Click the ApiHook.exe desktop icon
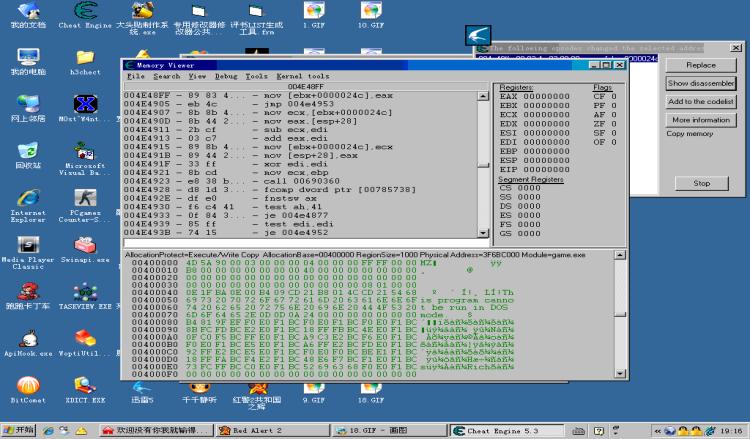The width and height of the screenshot is (750, 439). tap(28, 338)
